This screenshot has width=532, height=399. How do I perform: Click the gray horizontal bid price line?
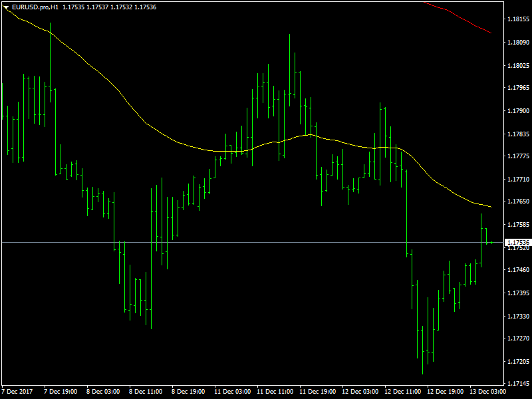[253, 243]
